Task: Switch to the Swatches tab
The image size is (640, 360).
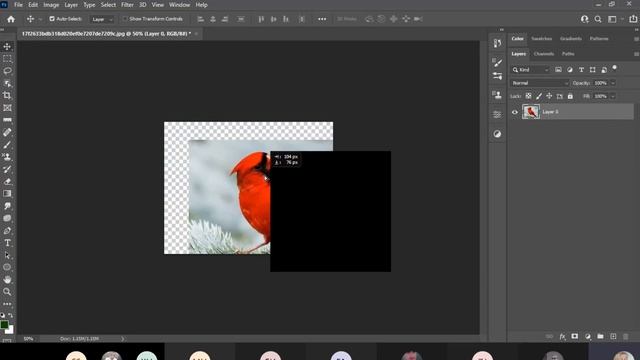Action: [541, 38]
